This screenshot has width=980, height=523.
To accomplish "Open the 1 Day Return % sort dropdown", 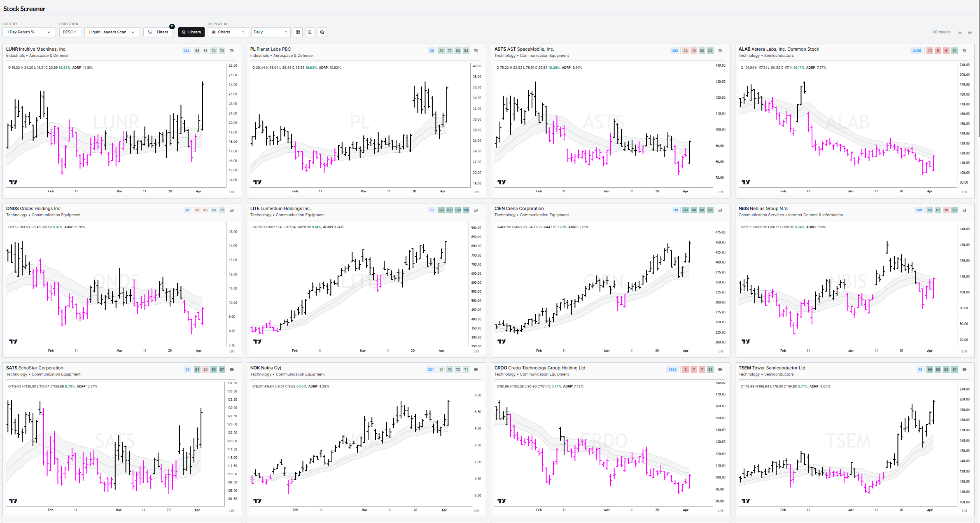I will coord(29,32).
